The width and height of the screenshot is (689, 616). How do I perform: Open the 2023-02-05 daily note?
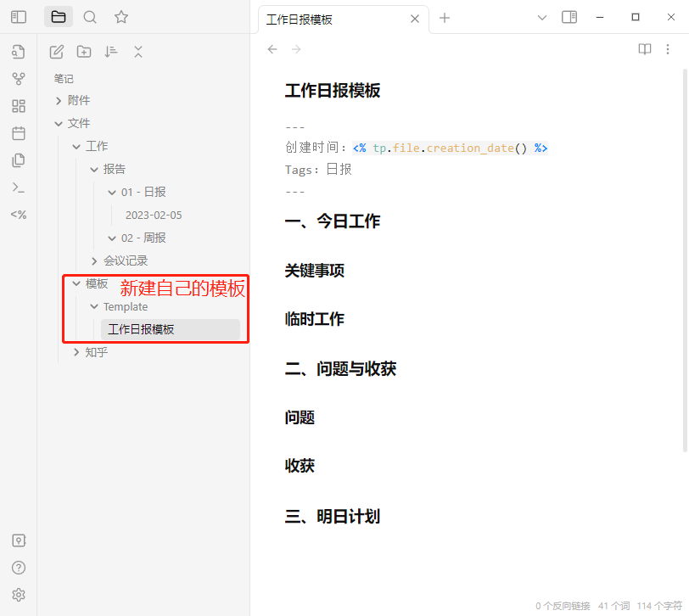click(154, 216)
